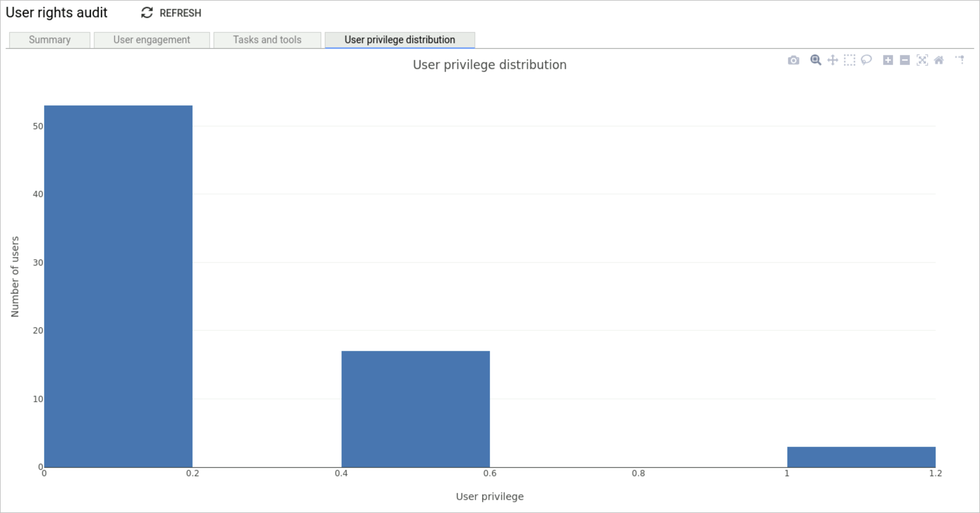980x513 pixels.
Task: Switch to the Summary tab
Action: coord(49,39)
